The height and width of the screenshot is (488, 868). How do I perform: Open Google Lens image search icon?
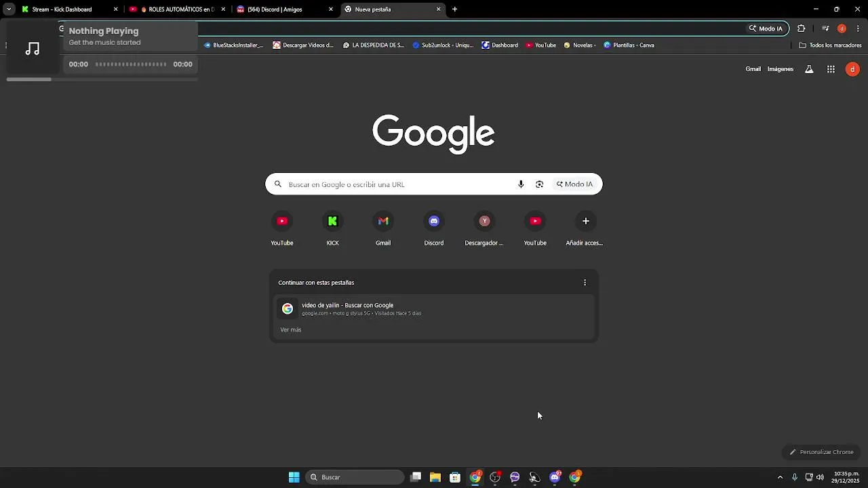coord(540,184)
